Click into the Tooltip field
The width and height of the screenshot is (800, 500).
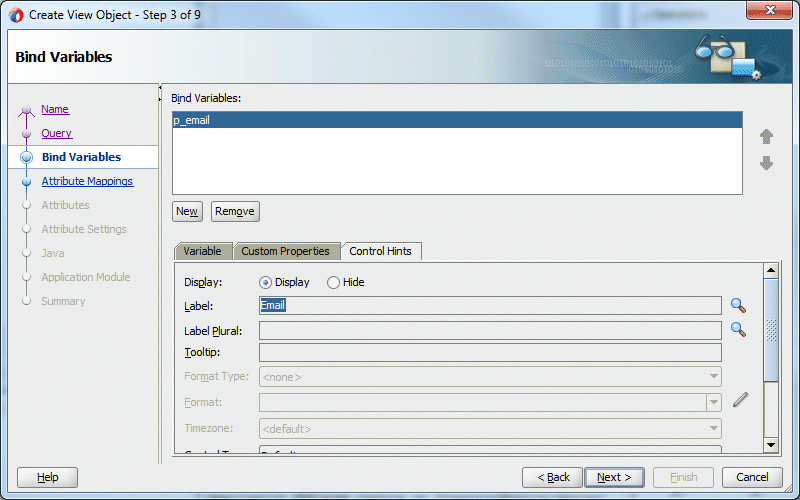click(x=490, y=353)
